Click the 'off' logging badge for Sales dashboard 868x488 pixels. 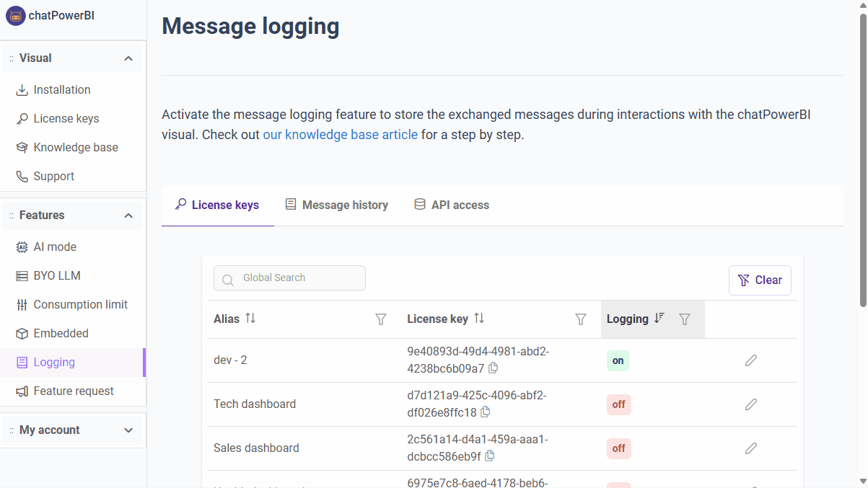pyautogui.click(x=619, y=449)
